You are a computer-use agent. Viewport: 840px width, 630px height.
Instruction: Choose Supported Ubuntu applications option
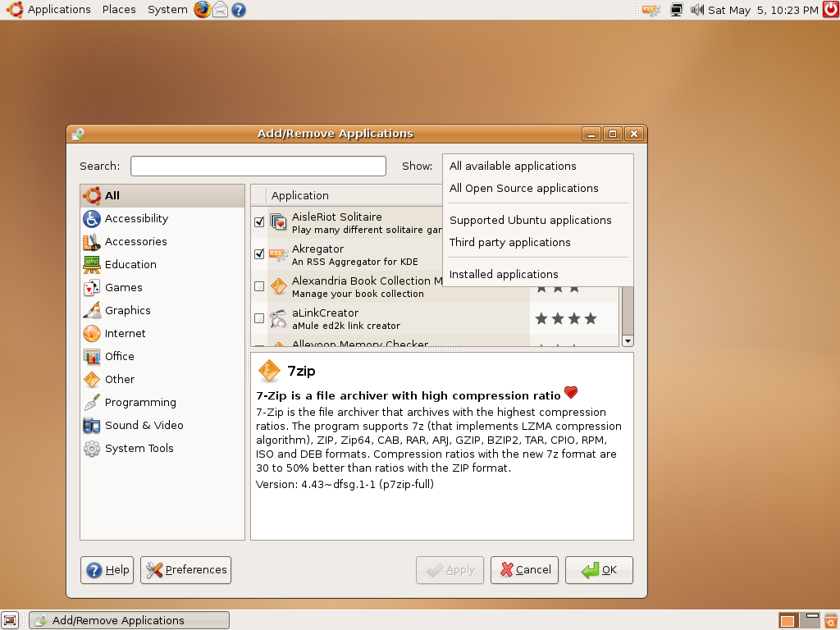tap(538, 220)
